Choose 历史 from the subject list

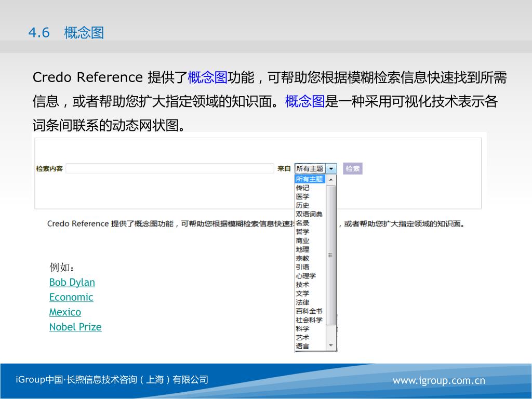[302, 205]
